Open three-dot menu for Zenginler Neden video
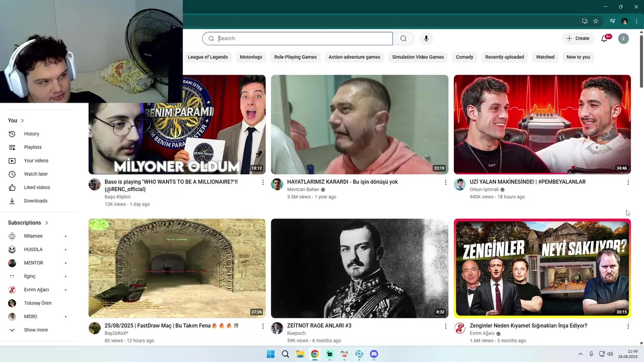Viewport: 644px width, 362px height. tap(628, 326)
